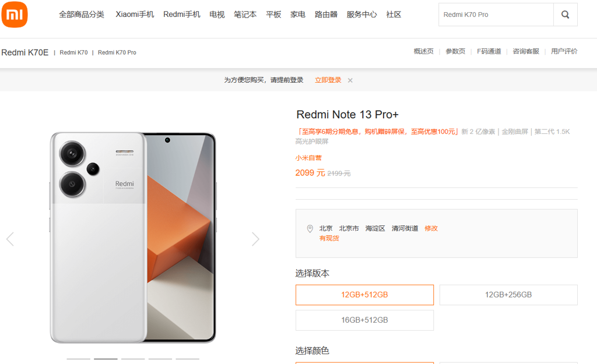
Task: Select the 12GB+512GB version
Action: coord(364,295)
